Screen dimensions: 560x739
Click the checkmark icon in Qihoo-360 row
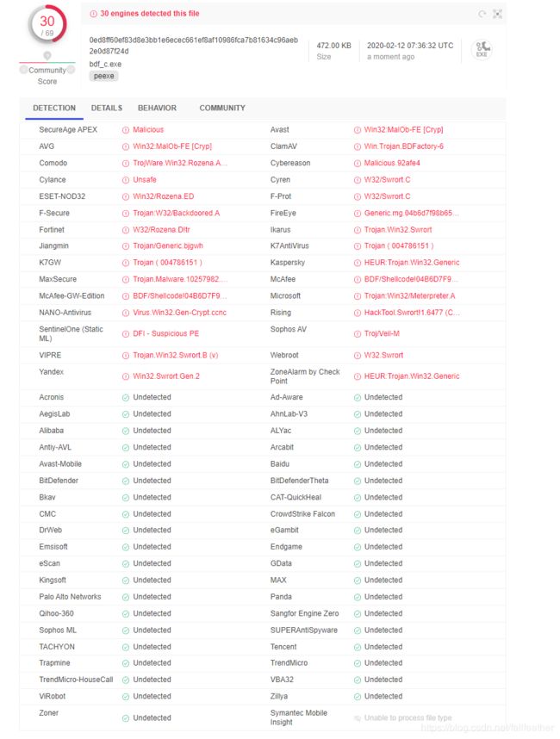click(x=126, y=614)
